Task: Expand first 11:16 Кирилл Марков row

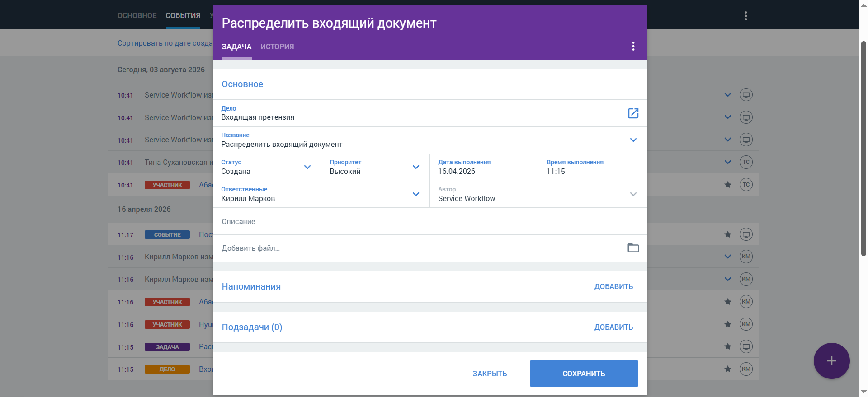Action: pos(727,257)
